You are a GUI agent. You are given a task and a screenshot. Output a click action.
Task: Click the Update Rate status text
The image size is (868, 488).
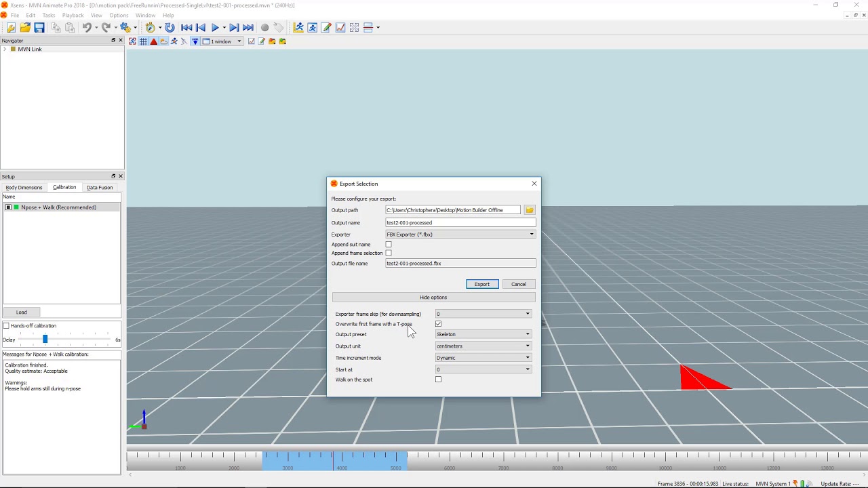(841, 484)
